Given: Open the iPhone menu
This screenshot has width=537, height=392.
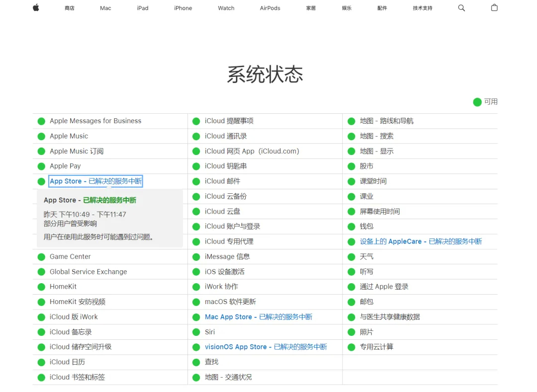Looking at the screenshot, I should tap(183, 8).
